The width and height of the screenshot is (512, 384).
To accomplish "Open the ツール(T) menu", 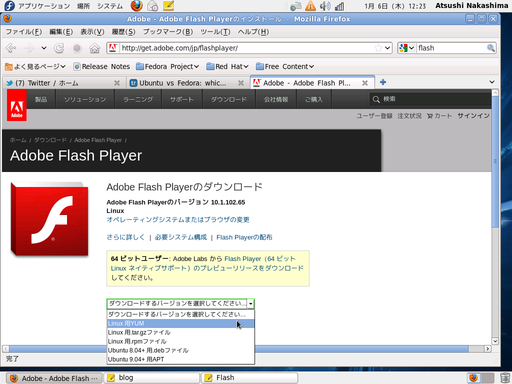I will (x=215, y=32).
